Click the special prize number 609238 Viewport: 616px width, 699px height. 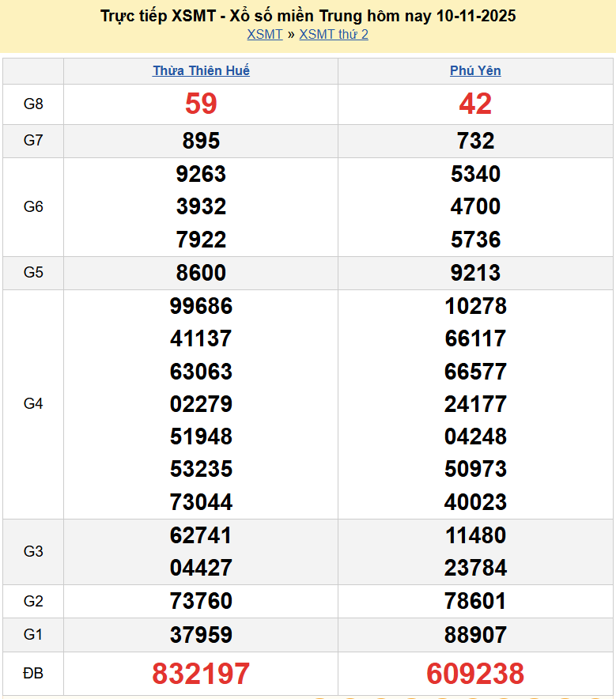(x=475, y=674)
